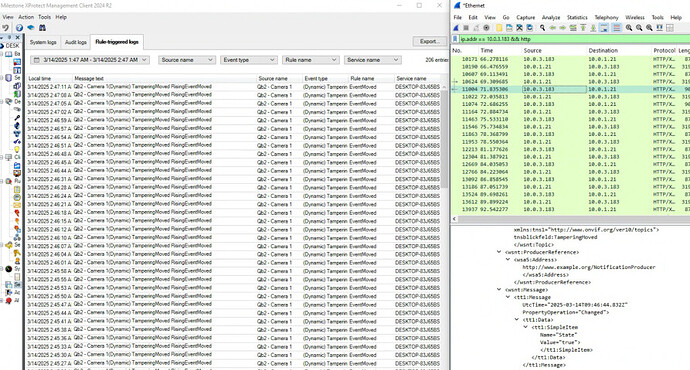Collapse the wsa5:Address node
Viewport: 690px width, 370px height.
[508, 260]
